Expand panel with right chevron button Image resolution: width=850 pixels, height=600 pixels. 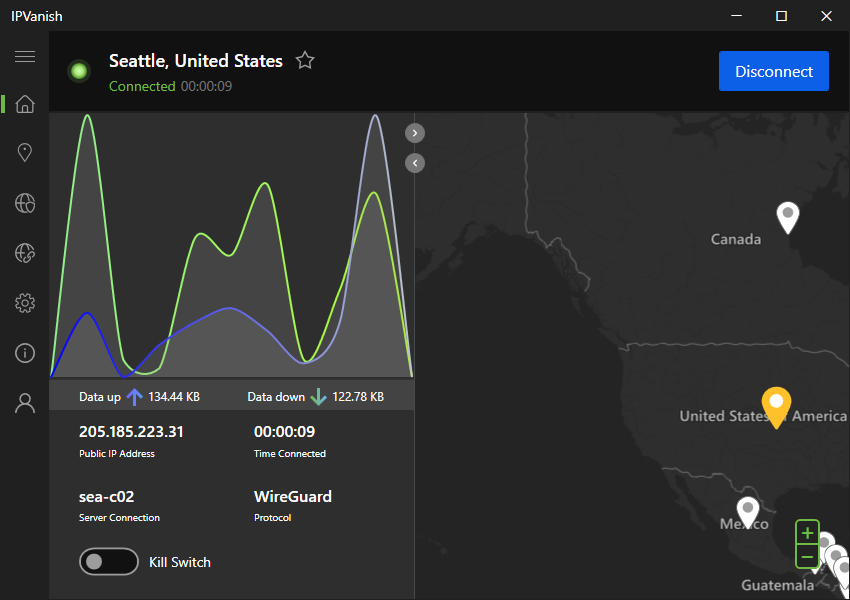click(415, 133)
